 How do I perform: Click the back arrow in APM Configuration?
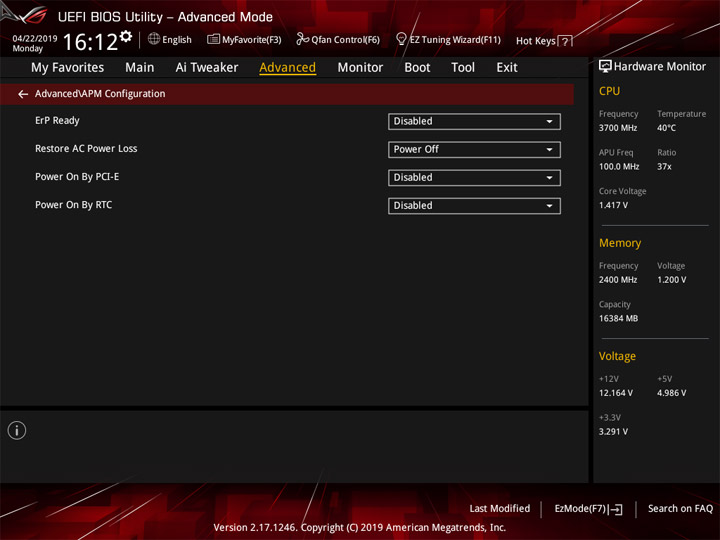[x=23, y=94]
